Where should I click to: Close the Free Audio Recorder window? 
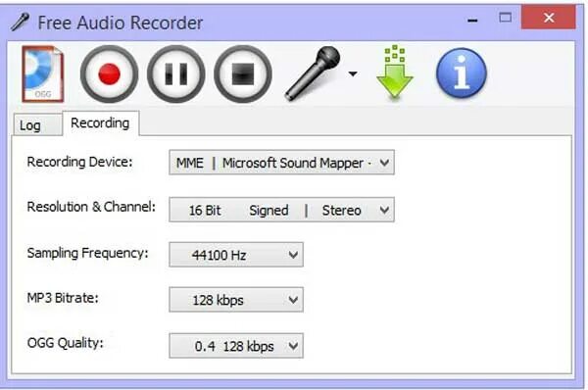548,18
